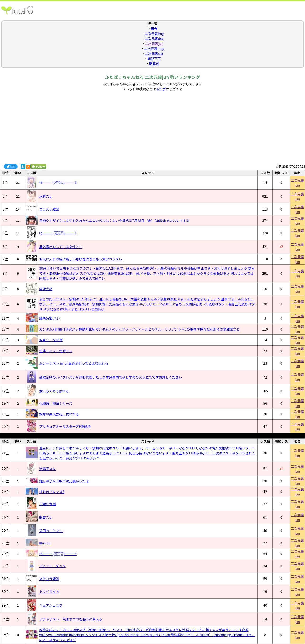Viewport: 305px width, 644px height.
Task: Open the 画像会話 thread link
Action: tap(46, 289)
